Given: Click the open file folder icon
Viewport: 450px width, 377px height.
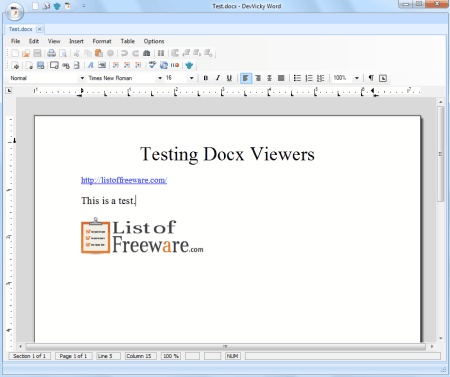Looking at the screenshot, I should 26,53.
